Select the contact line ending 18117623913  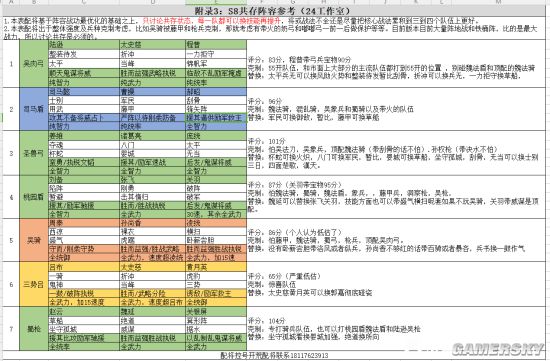(274, 355)
